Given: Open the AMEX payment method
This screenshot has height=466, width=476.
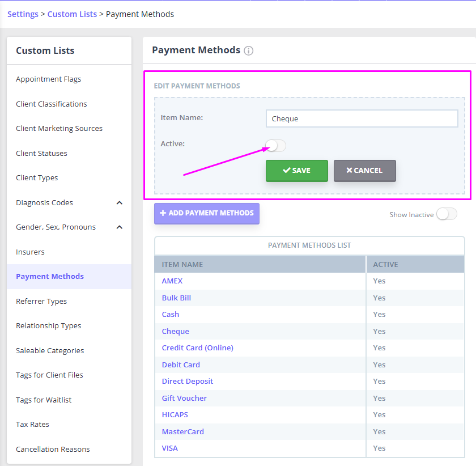Looking at the screenshot, I should coord(172,281).
